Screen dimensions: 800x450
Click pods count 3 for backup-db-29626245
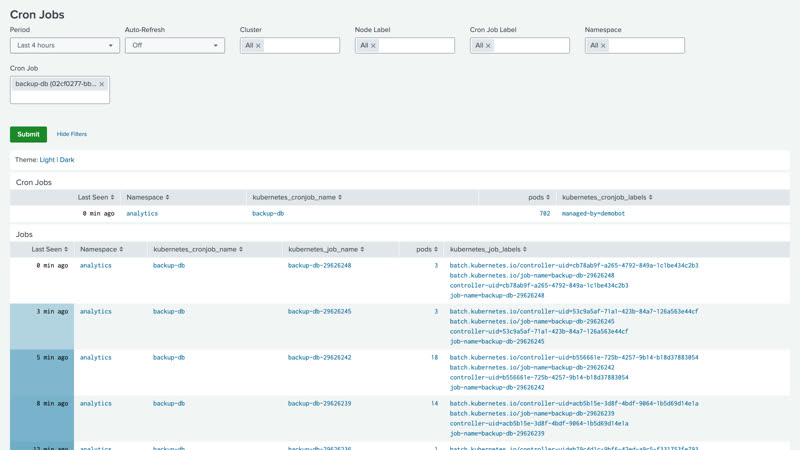(x=436, y=311)
